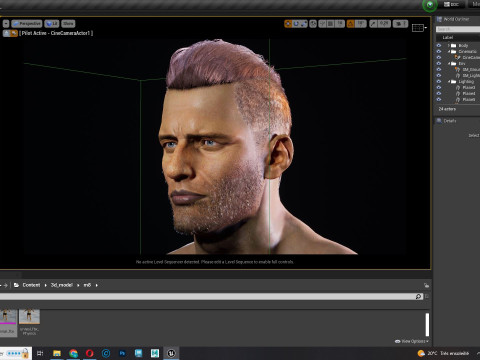Screen dimensions: 480x360
Task: Toggle grid snapping icon
Action: (330, 24)
